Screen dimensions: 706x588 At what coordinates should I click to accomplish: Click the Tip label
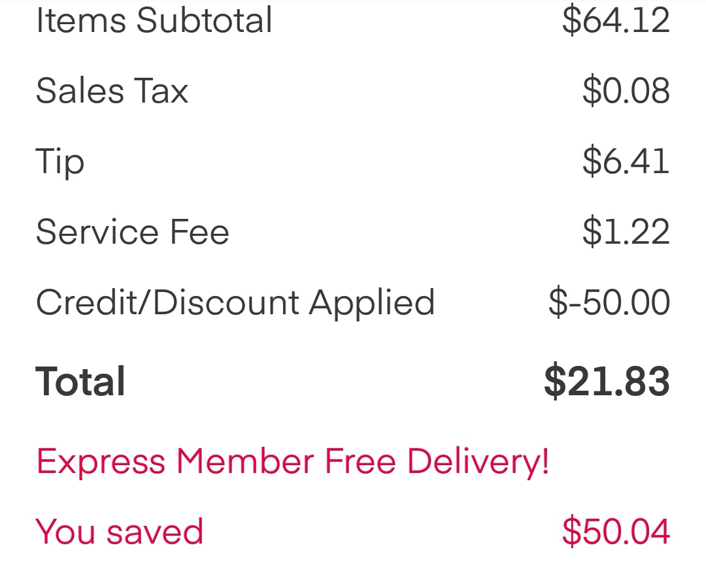point(59,162)
